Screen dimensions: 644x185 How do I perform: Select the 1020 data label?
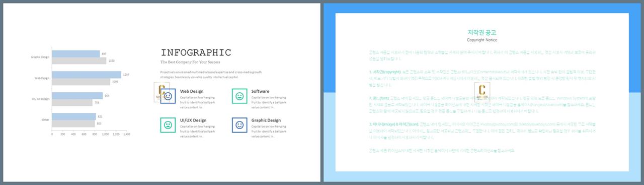(x=111, y=60)
